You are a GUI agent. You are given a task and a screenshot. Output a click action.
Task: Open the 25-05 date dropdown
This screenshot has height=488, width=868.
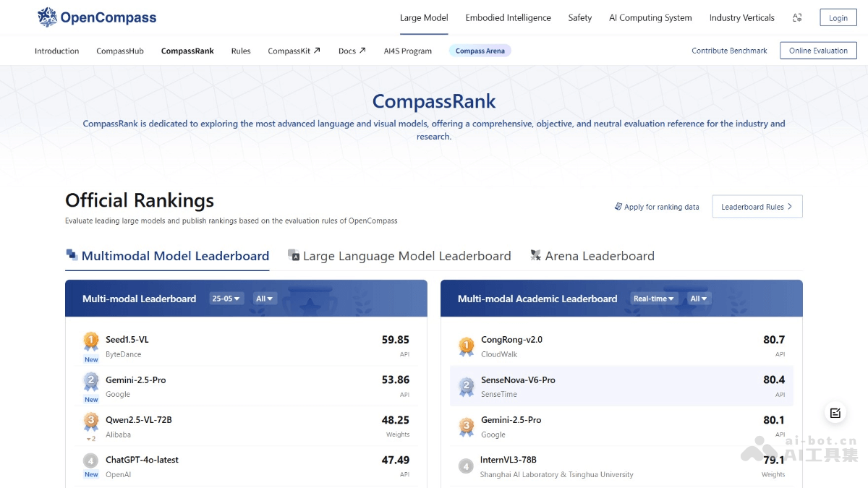point(226,298)
